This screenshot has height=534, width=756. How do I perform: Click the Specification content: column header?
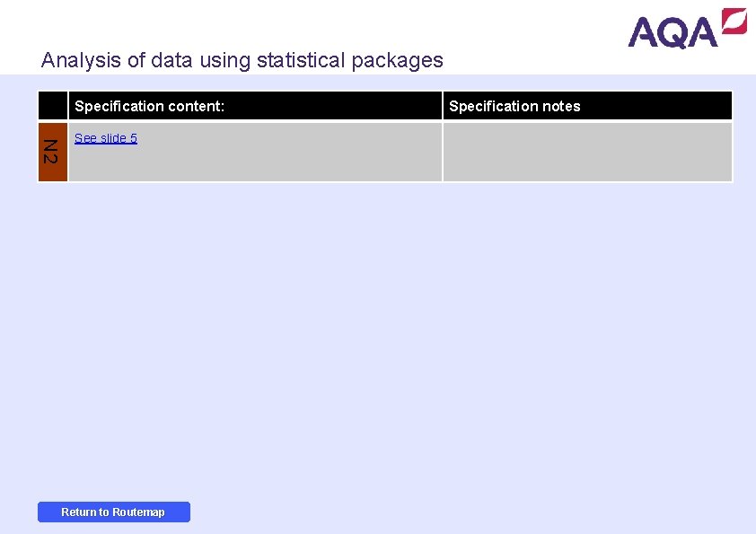point(149,106)
